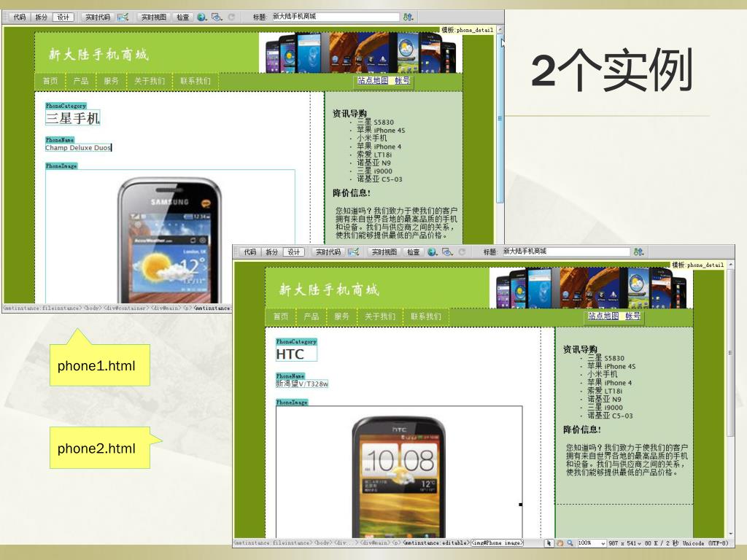Open the 100% zoom dropdown

click(x=592, y=542)
